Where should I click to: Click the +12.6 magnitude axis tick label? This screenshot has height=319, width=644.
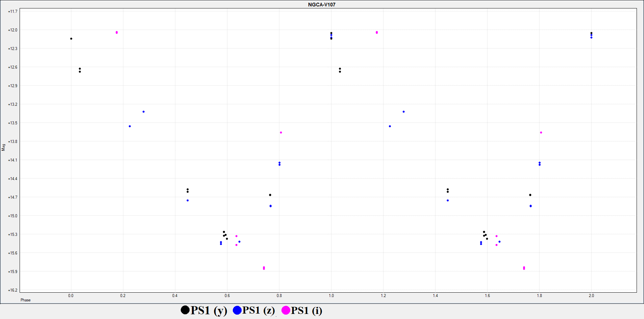[x=13, y=67]
